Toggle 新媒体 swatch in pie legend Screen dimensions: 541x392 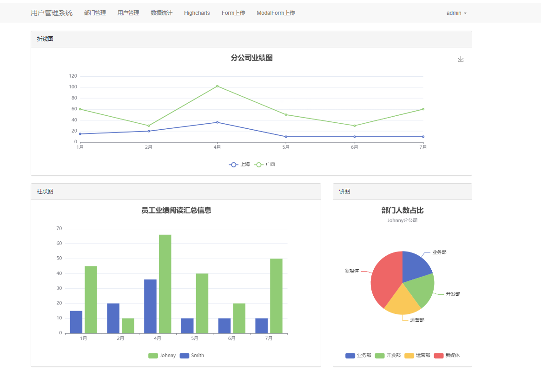439,355
